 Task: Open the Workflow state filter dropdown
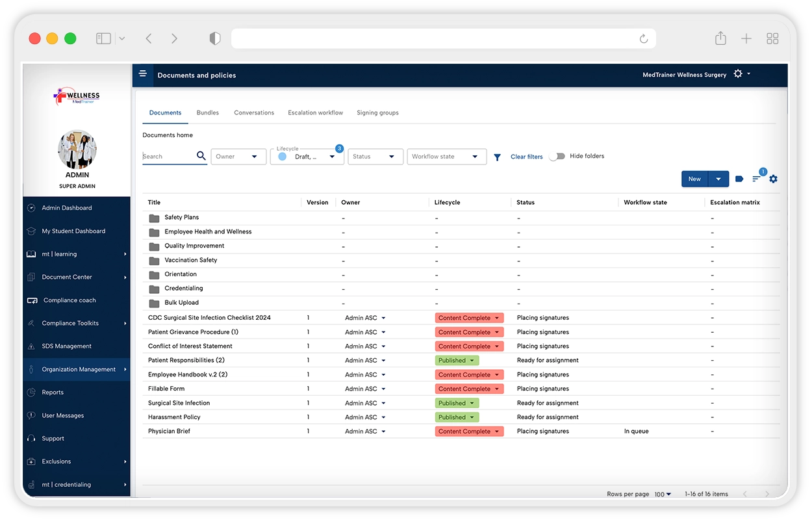pyautogui.click(x=446, y=157)
